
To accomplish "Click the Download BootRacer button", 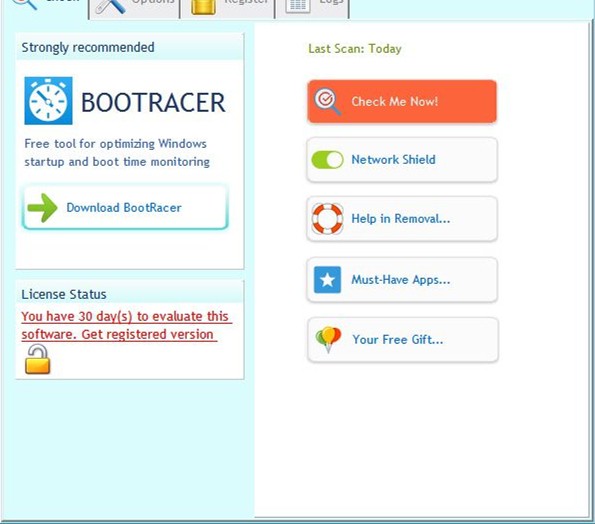I will 125,207.
